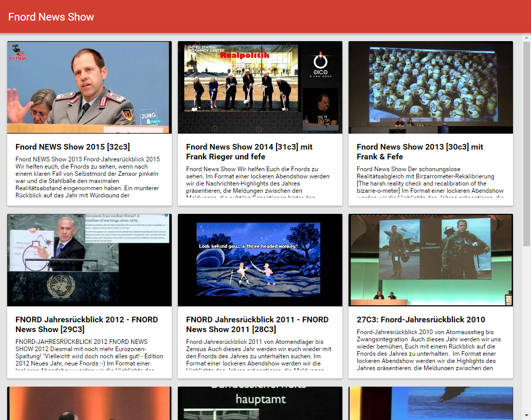Open the bottom-right blue sea video thumbnail

431,404
